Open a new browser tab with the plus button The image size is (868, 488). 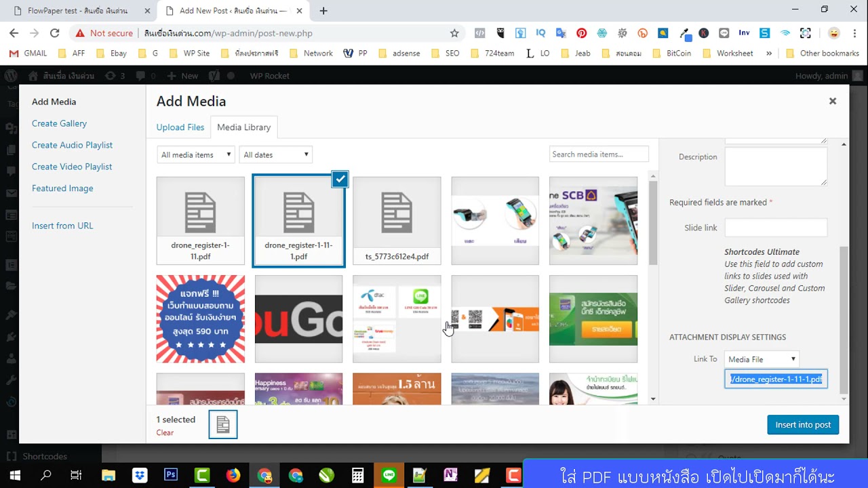click(323, 11)
